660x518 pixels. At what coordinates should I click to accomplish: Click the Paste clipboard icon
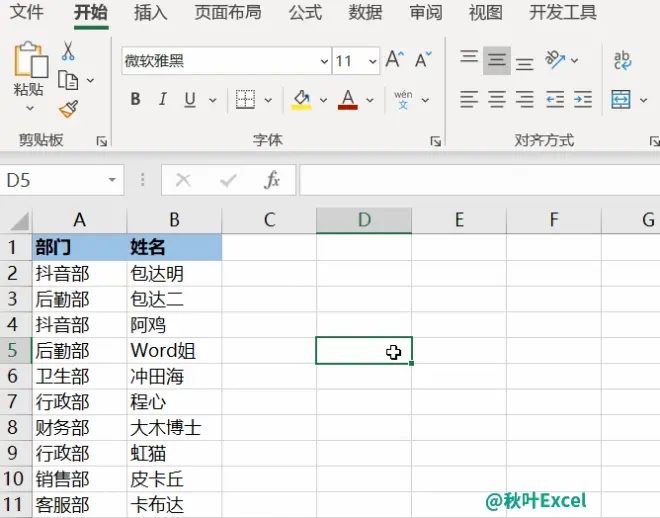coord(31,60)
